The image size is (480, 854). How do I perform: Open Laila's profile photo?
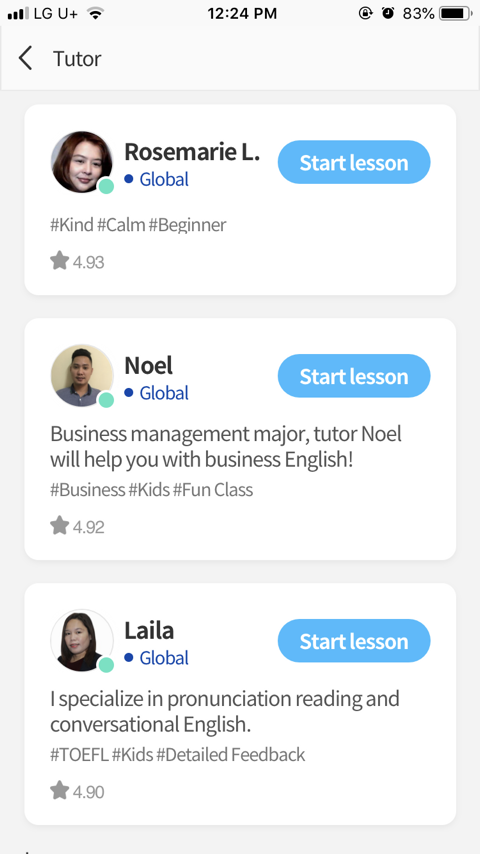pos(82,640)
